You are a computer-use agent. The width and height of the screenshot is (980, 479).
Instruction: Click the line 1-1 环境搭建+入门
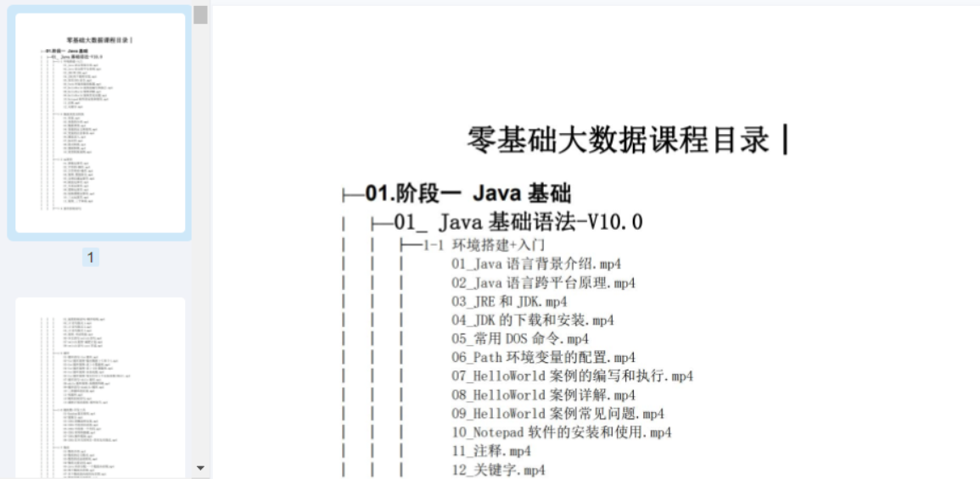pyautogui.click(x=484, y=245)
